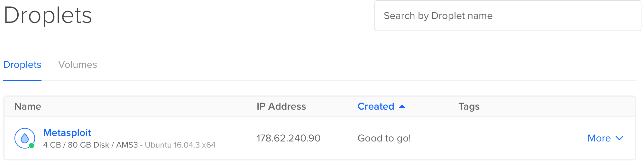Sort droplets by Created column
The image size is (644, 163).
[376, 106]
